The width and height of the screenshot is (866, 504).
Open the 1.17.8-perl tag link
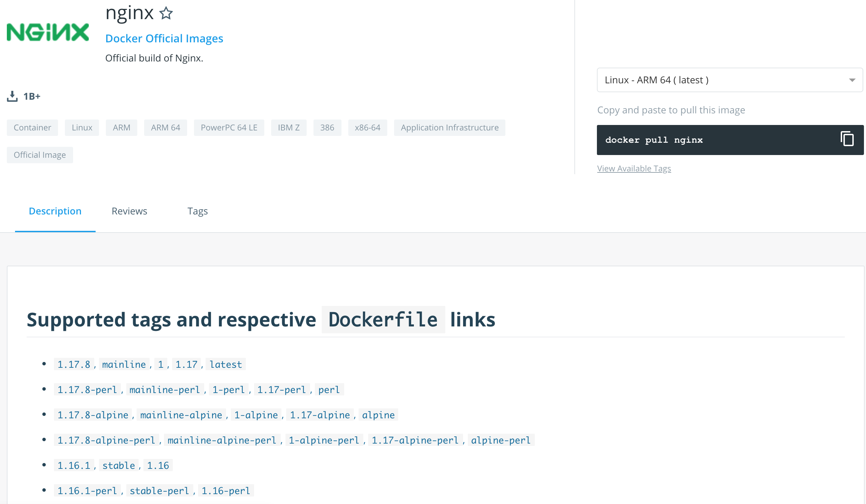point(87,390)
